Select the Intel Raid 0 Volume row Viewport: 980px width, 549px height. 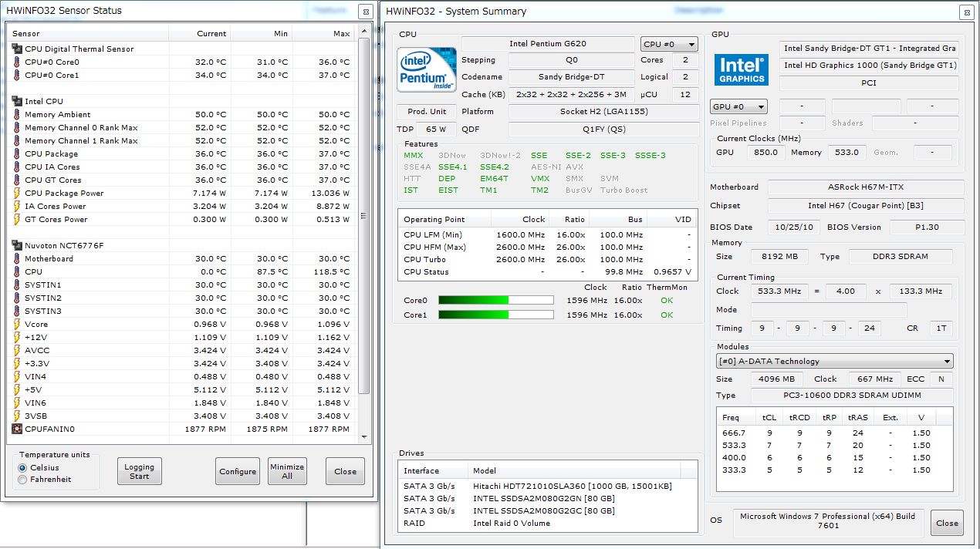[x=547, y=523]
